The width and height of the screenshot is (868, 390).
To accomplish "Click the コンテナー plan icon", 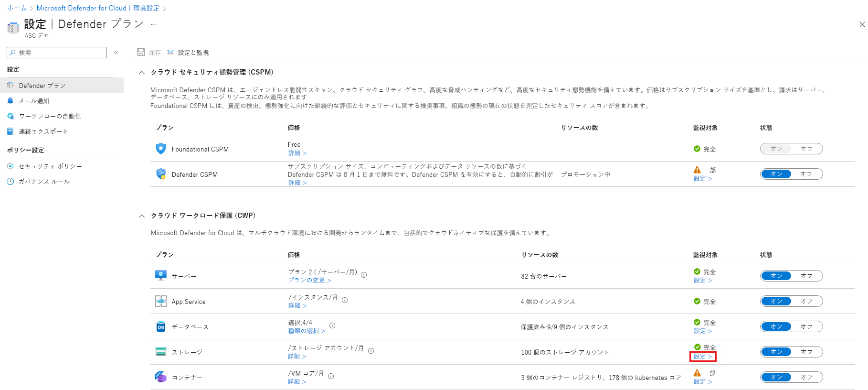I will coord(161,377).
